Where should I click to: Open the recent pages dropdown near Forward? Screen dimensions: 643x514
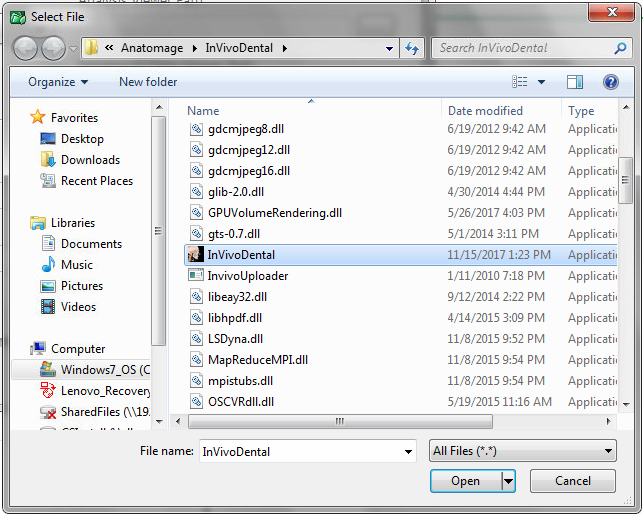(x=73, y=48)
